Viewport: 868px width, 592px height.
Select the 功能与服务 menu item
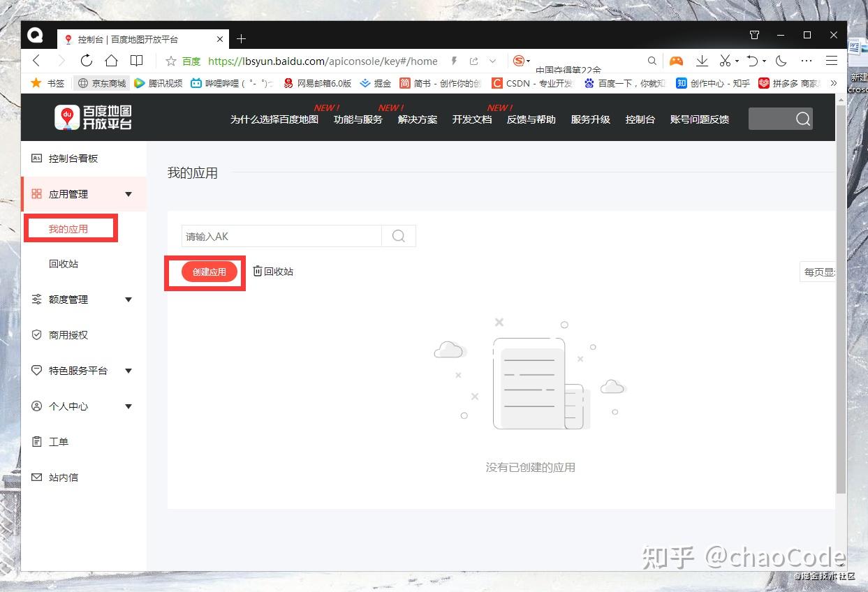[358, 119]
